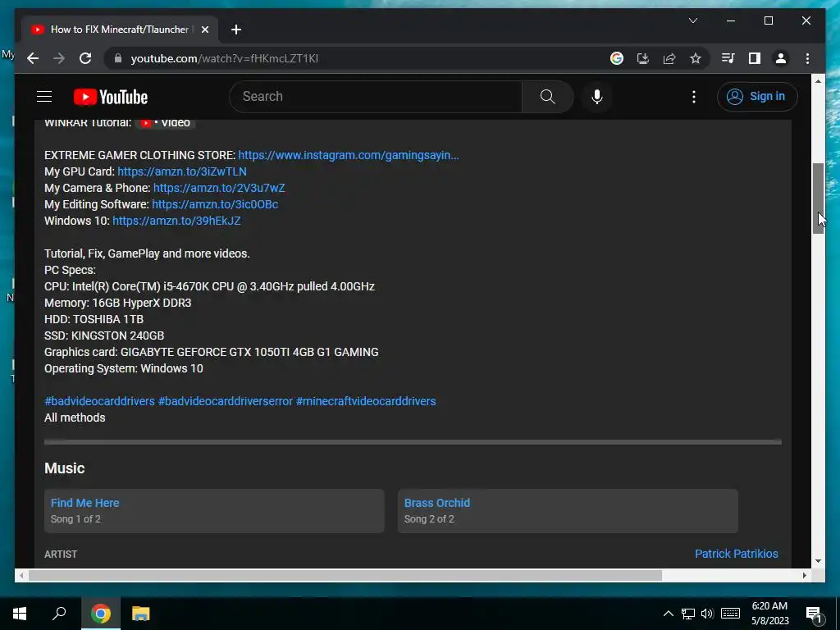Reload the YouTube page
This screenshot has height=630, width=840.
point(85,58)
